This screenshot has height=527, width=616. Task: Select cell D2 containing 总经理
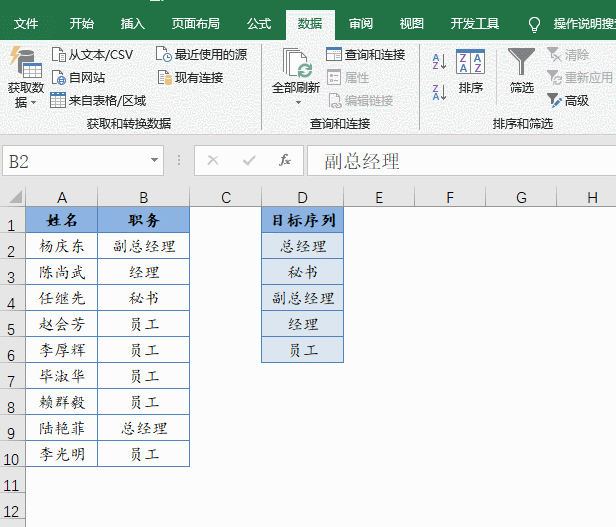[x=302, y=246]
